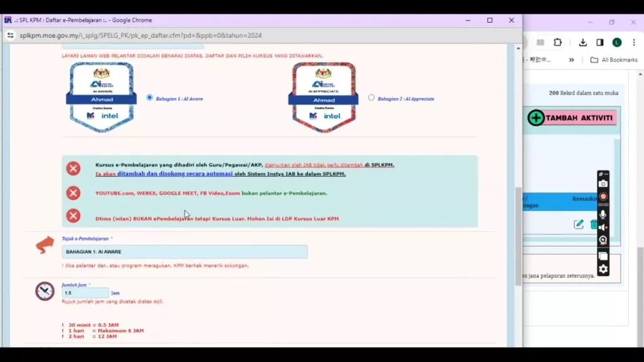
Task: Click the '30 minit = 0.5 JAM' text
Action: pyautogui.click(x=93, y=325)
